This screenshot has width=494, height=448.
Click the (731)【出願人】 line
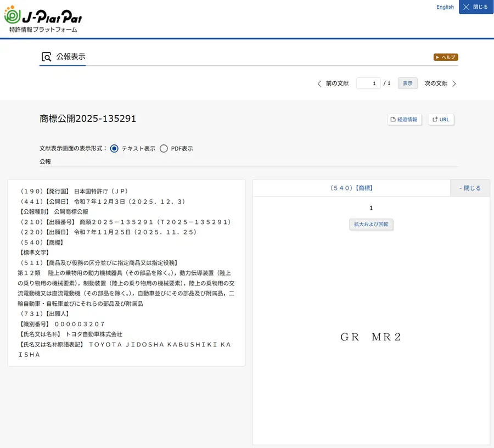[44, 314]
